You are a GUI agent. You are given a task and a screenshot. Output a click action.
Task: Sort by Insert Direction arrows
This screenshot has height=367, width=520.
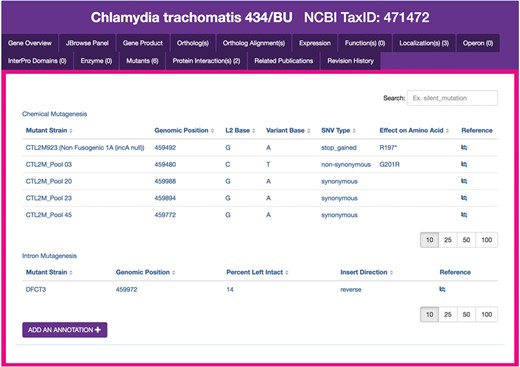pos(391,273)
